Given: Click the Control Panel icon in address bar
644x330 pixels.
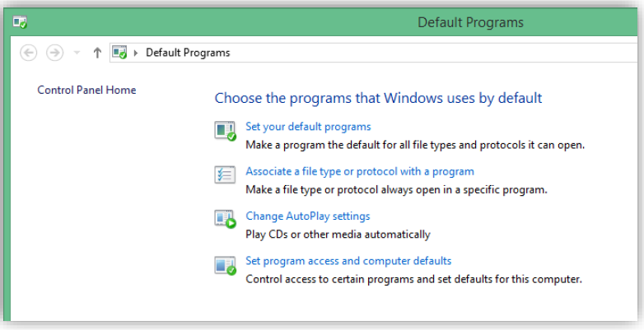Looking at the screenshot, I should [x=119, y=53].
